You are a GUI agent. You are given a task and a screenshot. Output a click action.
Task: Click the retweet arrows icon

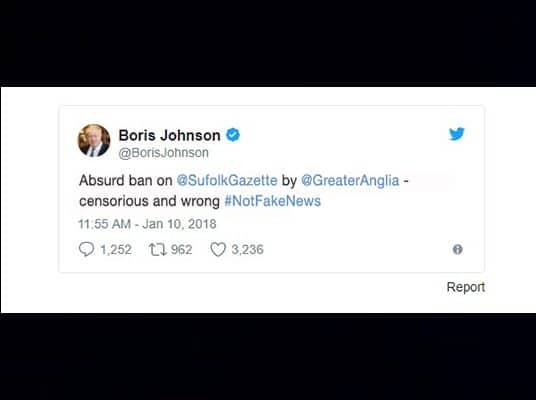[x=158, y=250]
